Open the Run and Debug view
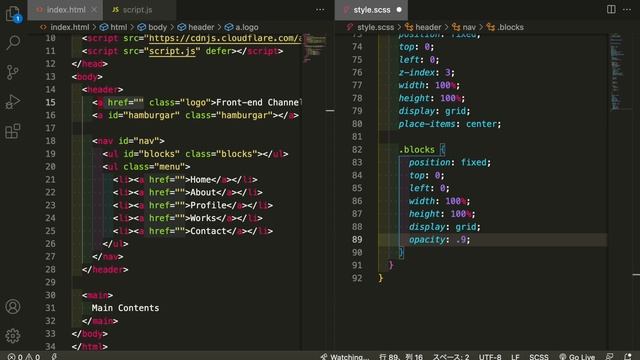Image resolution: width=640 pixels, height=360 pixels. (13, 102)
